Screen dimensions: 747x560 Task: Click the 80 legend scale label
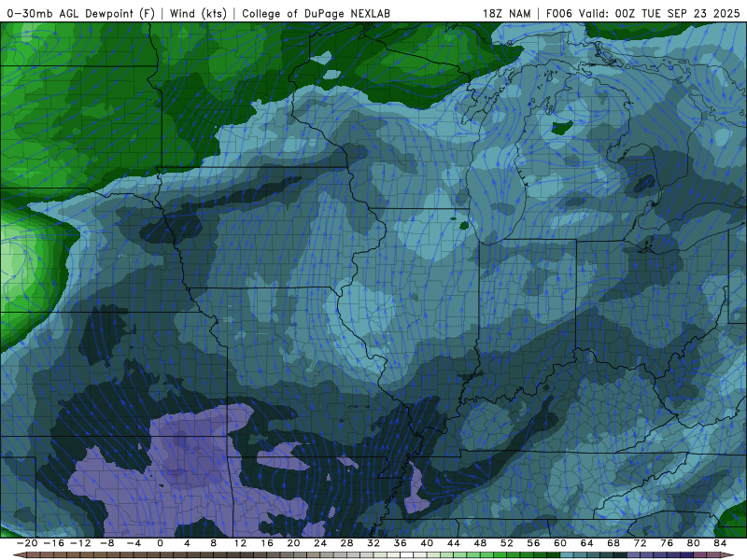(694, 543)
